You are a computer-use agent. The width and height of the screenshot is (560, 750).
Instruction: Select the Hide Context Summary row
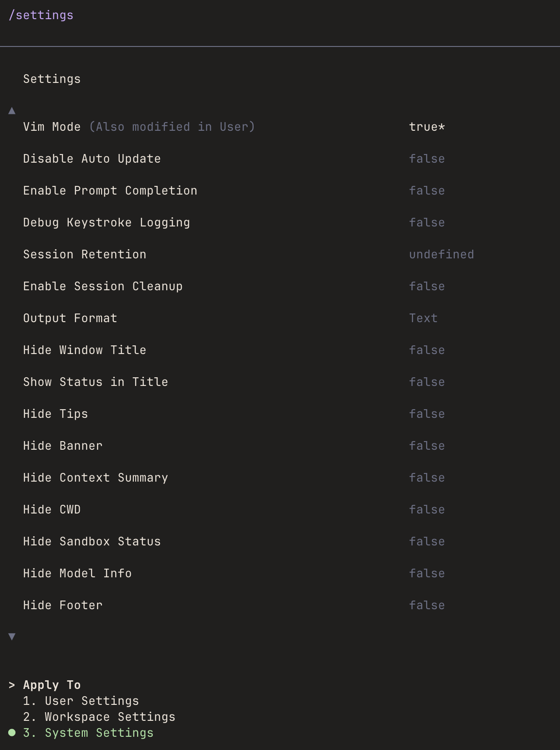click(x=96, y=478)
